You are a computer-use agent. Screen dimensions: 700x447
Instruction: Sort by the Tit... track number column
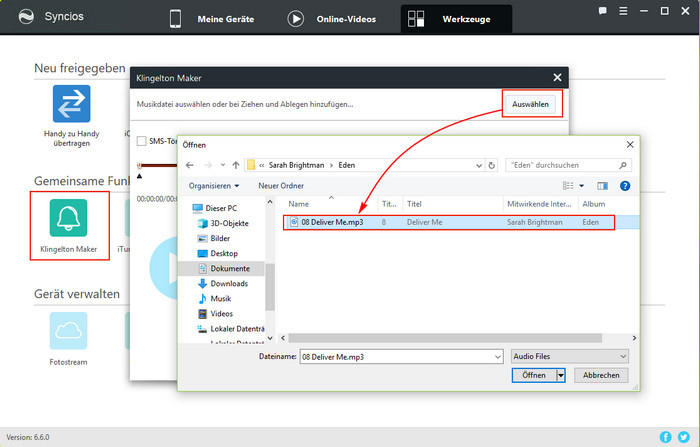point(389,204)
